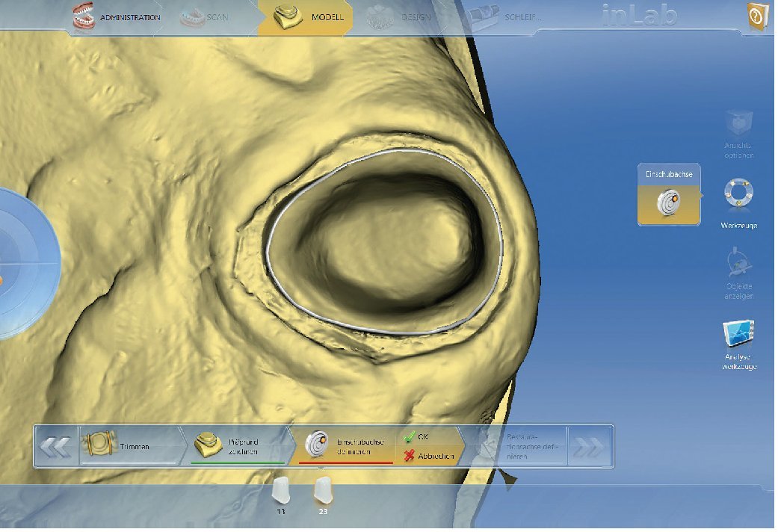Open the Analysewerkzeuge panel

point(738,344)
